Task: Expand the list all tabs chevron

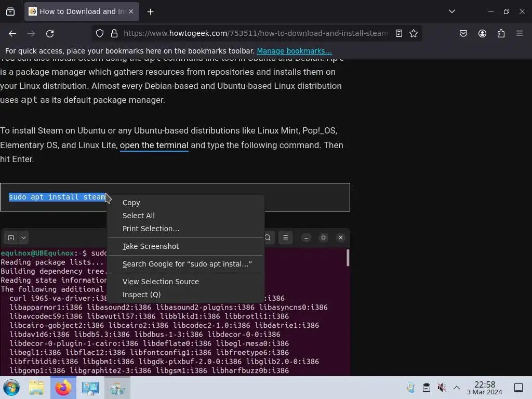Action: pyautogui.click(x=451, y=11)
